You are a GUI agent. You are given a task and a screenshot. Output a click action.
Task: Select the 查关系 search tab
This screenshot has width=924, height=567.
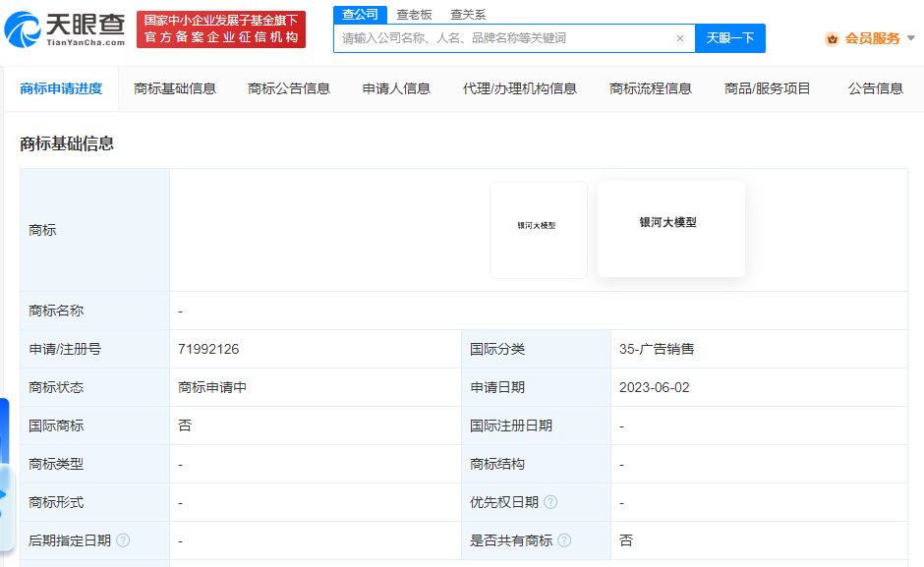point(468,15)
